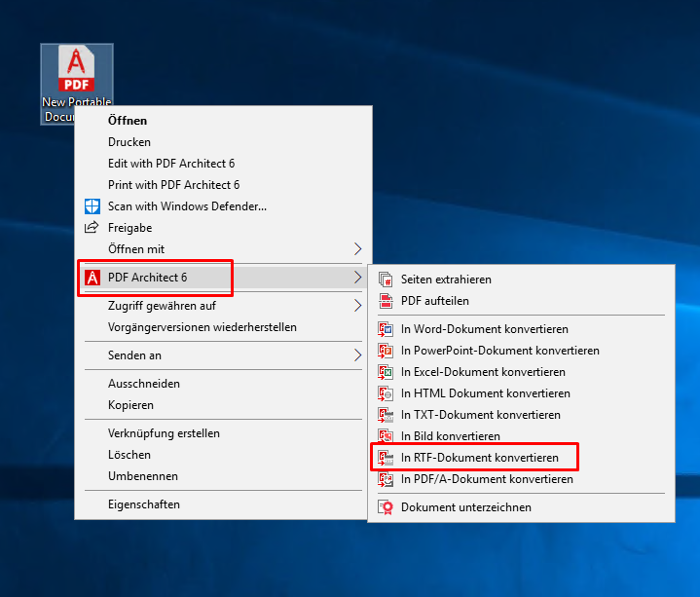Image resolution: width=700 pixels, height=597 pixels.
Task: Choose In PowerPoint-Dokument konvertieren
Action: [521, 351]
